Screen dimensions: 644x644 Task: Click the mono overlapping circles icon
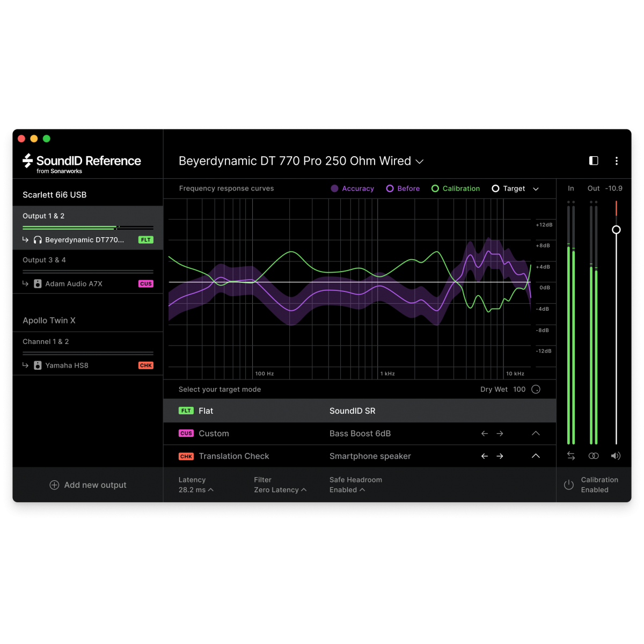(594, 456)
